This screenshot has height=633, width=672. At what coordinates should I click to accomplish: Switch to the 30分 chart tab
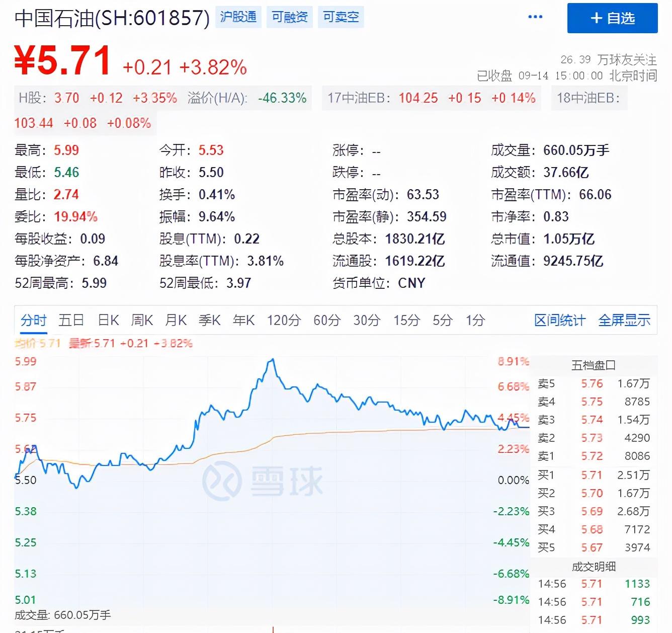(367, 321)
